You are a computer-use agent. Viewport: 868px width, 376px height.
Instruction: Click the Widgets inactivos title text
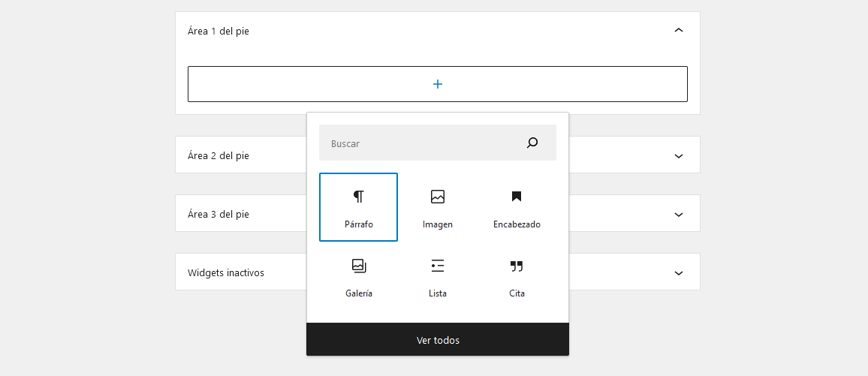click(x=226, y=273)
